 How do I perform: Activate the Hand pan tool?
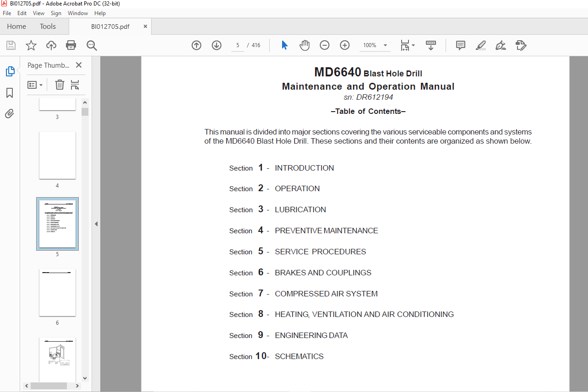point(305,45)
